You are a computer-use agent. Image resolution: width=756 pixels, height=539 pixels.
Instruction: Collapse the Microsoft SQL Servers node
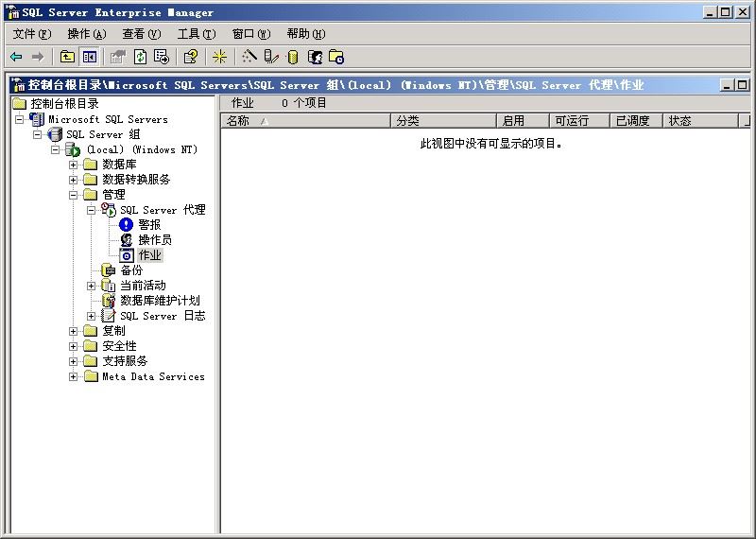point(19,119)
